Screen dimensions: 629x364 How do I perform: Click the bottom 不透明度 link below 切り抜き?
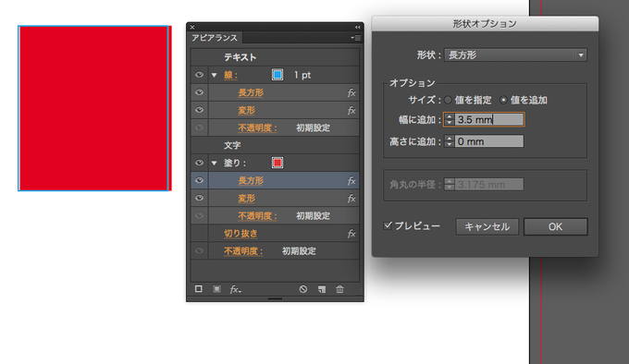click(243, 251)
